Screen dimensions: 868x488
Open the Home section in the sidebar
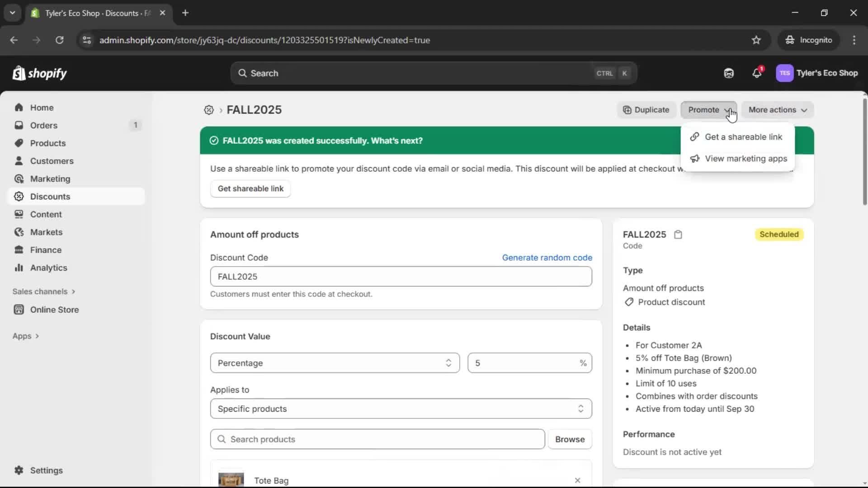pos(41,107)
